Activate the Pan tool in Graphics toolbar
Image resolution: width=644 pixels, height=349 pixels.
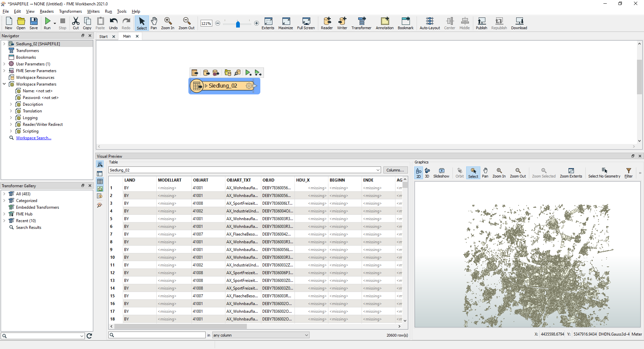(485, 173)
